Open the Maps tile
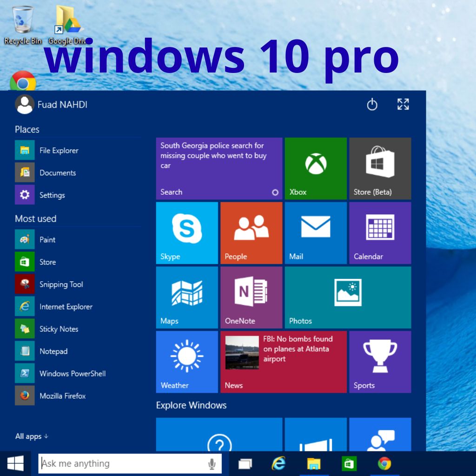Image resolution: width=476 pixels, height=476 pixels. point(187,297)
